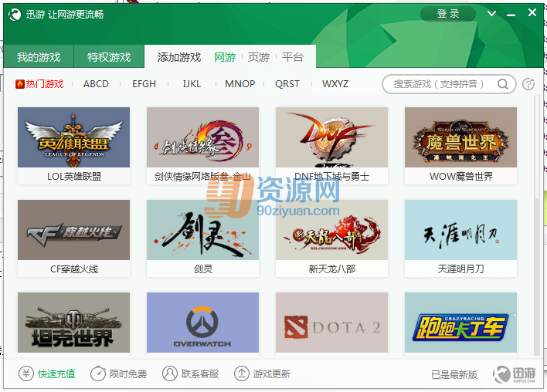Open the 游戏更新 link
Image resolution: width=547 pixels, height=392 pixels.
(272, 374)
